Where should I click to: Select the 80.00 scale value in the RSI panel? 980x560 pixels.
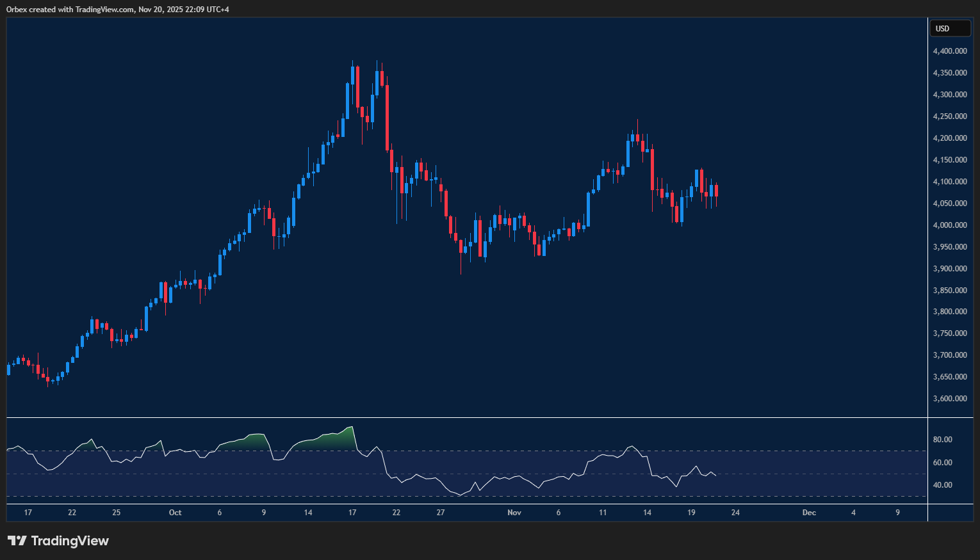pos(941,439)
